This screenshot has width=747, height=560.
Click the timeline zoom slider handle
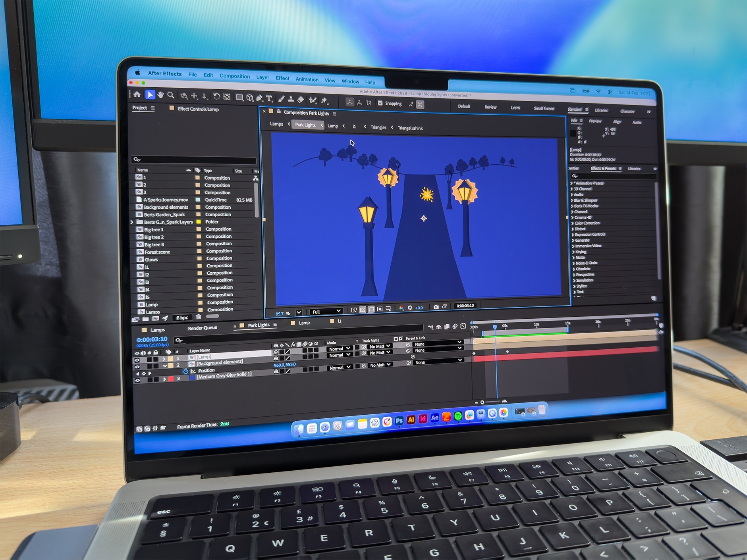482,402
